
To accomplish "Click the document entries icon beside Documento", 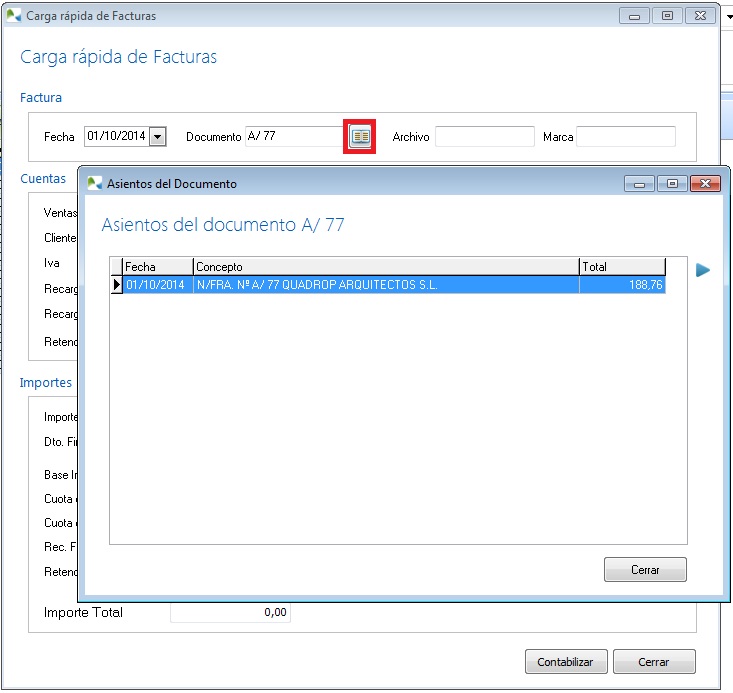I will click(x=360, y=137).
